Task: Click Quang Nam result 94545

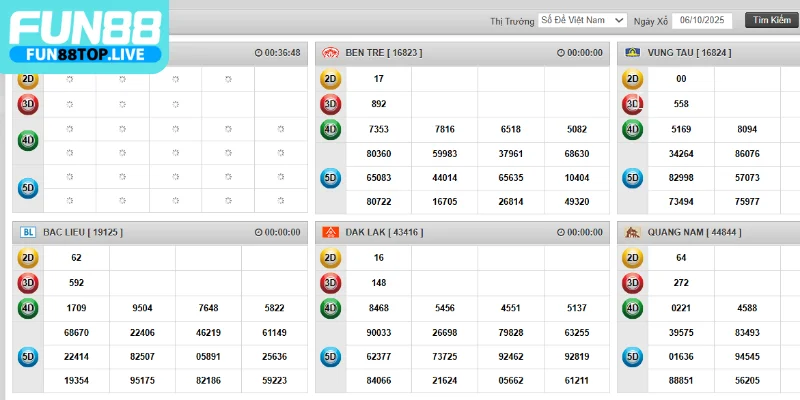Action: [x=747, y=357]
